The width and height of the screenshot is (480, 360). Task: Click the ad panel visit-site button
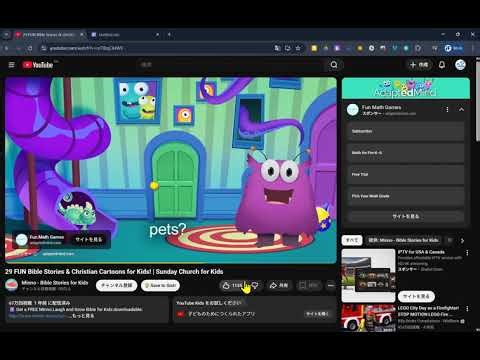[405, 217]
